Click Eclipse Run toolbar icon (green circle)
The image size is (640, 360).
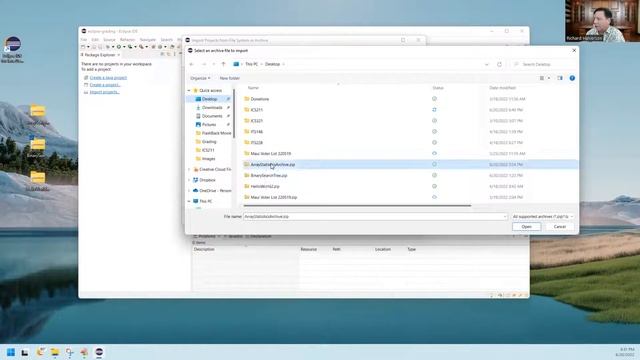coord(119,47)
